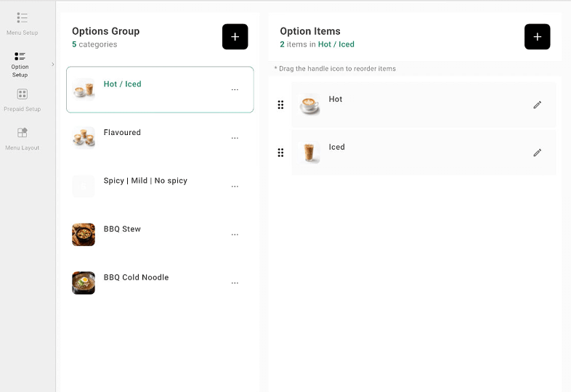The image size is (571, 392).
Task: Click the Flavoured group thumbnail image
Action: [x=84, y=138]
